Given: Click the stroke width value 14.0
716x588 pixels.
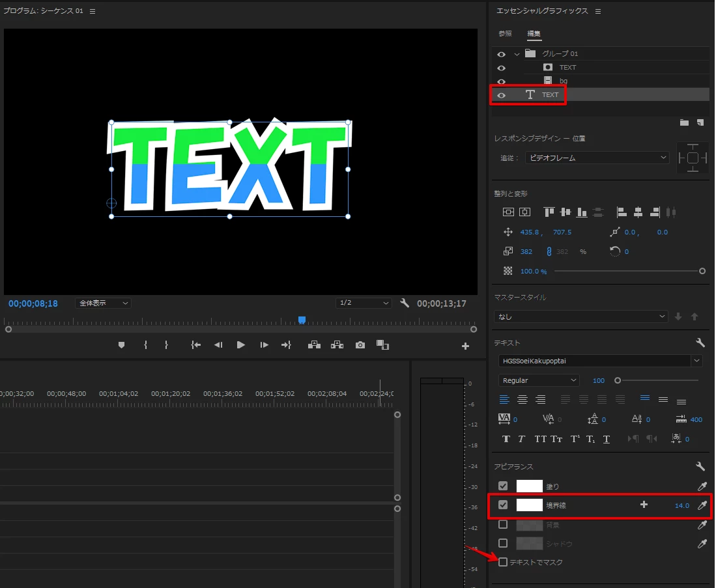Looking at the screenshot, I should (x=681, y=505).
